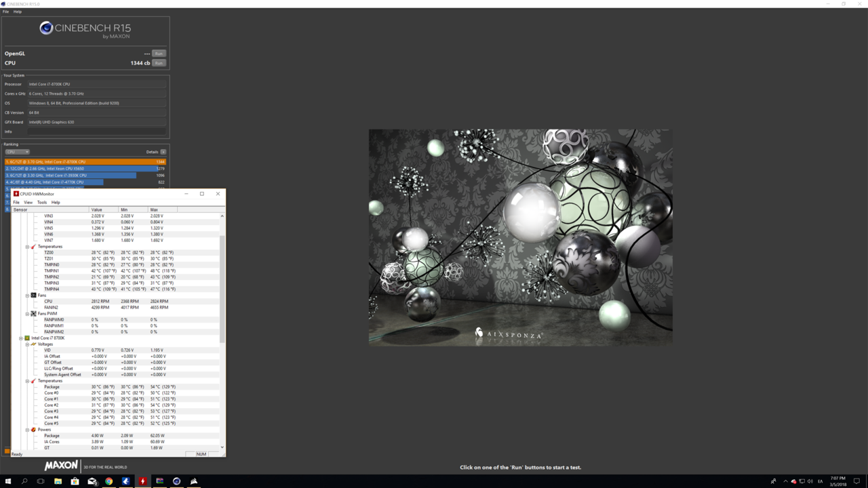
Task: Open the CPU ranking type dropdown
Action: click(18, 152)
